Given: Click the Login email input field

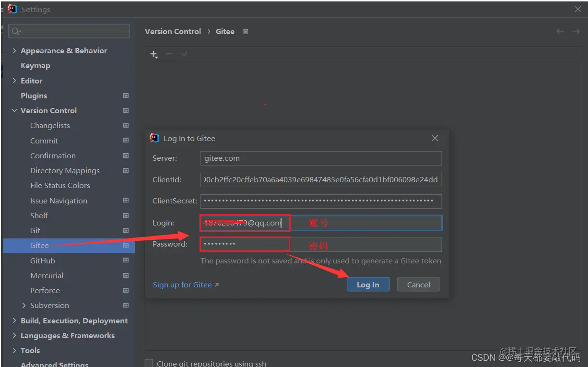Looking at the screenshot, I should coord(321,223).
